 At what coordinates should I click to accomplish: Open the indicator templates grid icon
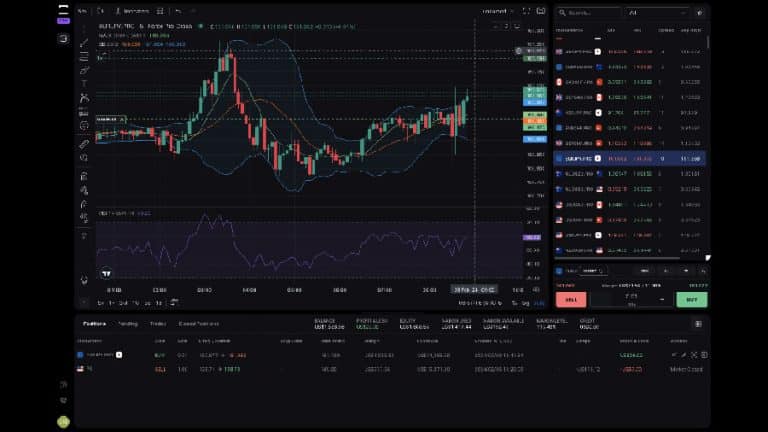pyautogui.click(x=160, y=11)
